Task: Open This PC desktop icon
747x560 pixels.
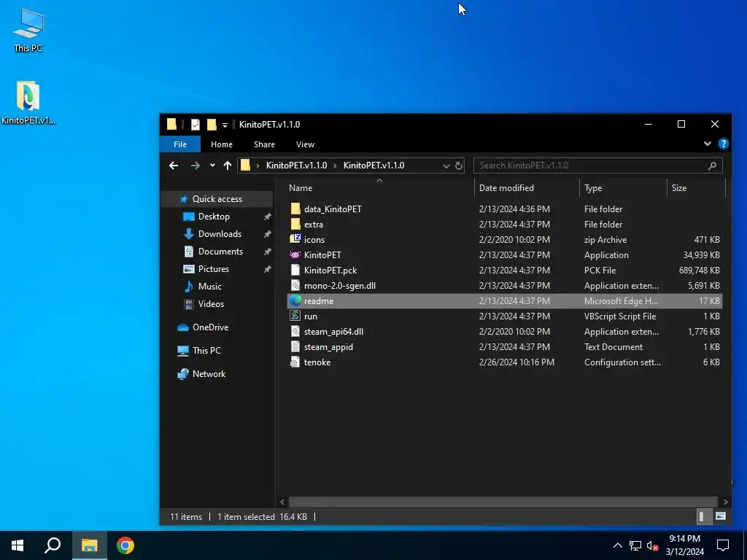Action: (x=28, y=31)
